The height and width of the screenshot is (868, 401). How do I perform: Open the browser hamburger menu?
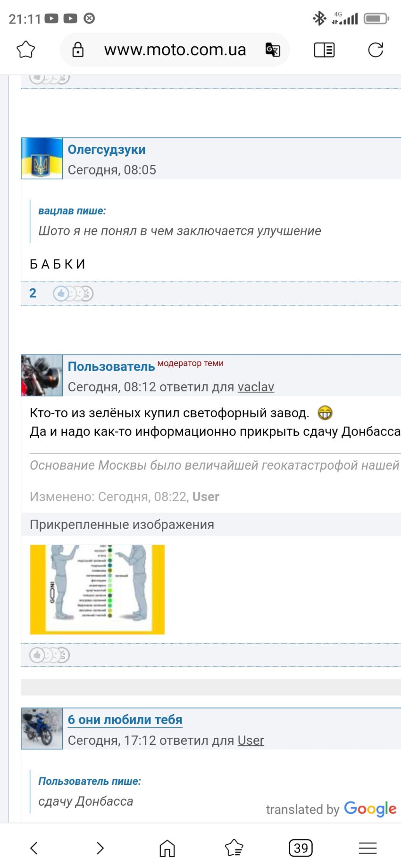coord(368,848)
